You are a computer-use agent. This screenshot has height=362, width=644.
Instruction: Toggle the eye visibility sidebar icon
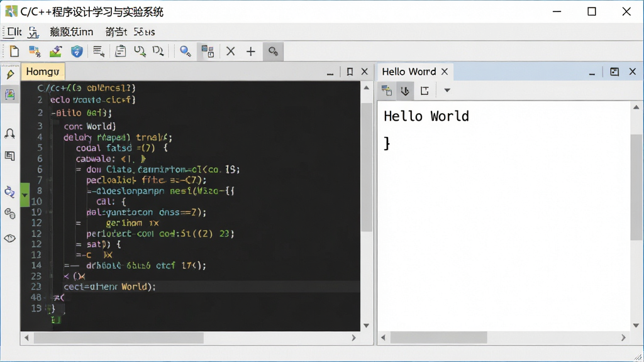click(10, 238)
